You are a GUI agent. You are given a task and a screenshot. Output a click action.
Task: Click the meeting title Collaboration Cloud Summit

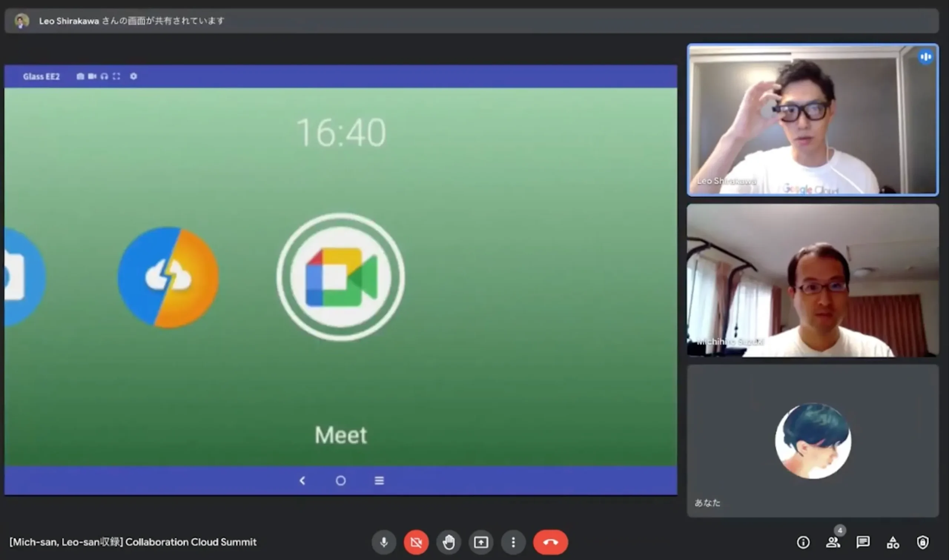pyautogui.click(x=133, y=542)
